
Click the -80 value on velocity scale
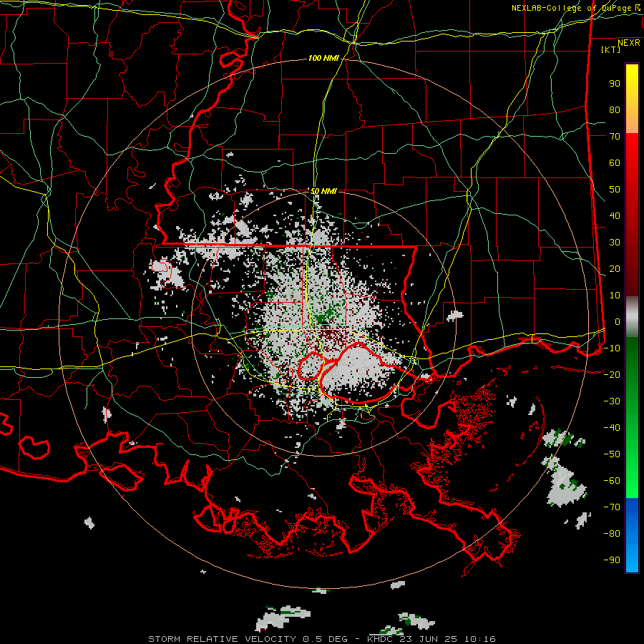coord(612,534)
